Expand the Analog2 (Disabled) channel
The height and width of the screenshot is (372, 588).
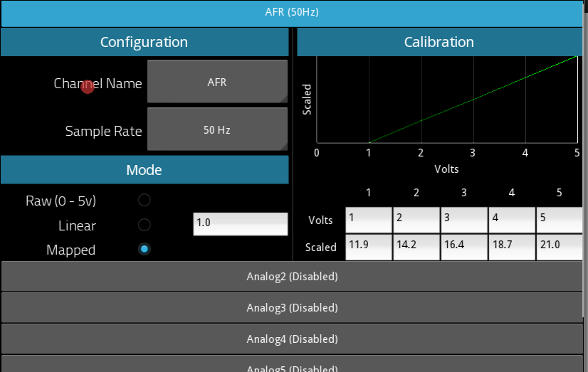pos(292,277)
